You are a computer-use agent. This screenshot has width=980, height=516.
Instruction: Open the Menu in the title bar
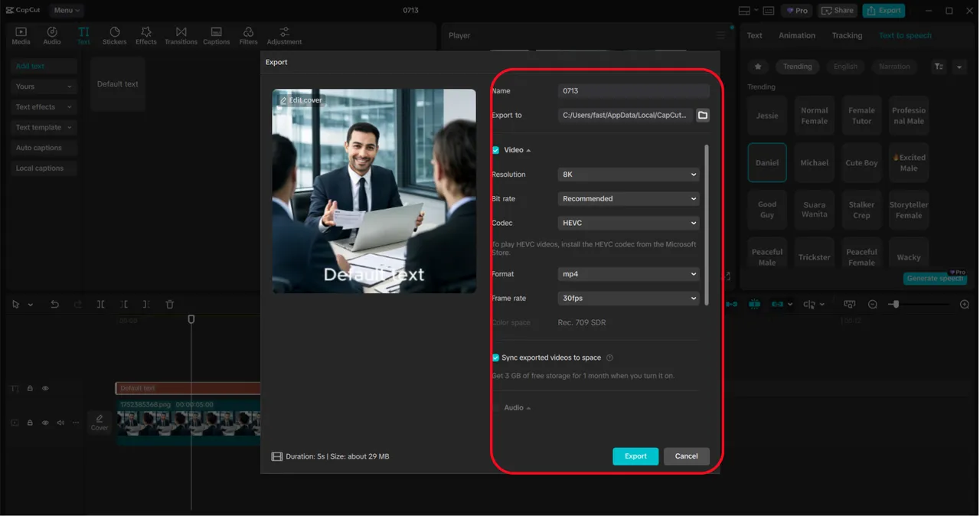(x=67, y=10)
